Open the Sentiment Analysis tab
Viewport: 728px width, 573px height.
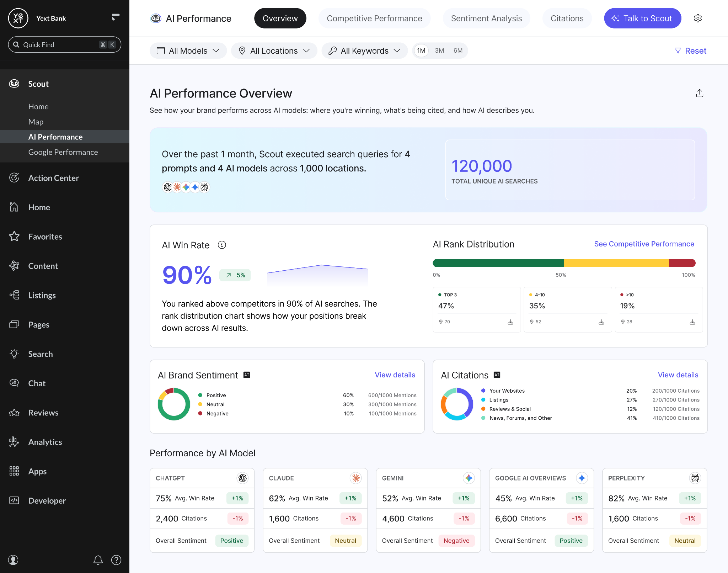(x=486, y=18)
